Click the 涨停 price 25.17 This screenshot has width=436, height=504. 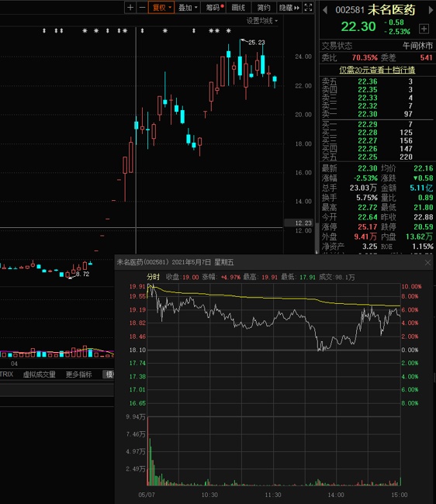click(368, 227)
